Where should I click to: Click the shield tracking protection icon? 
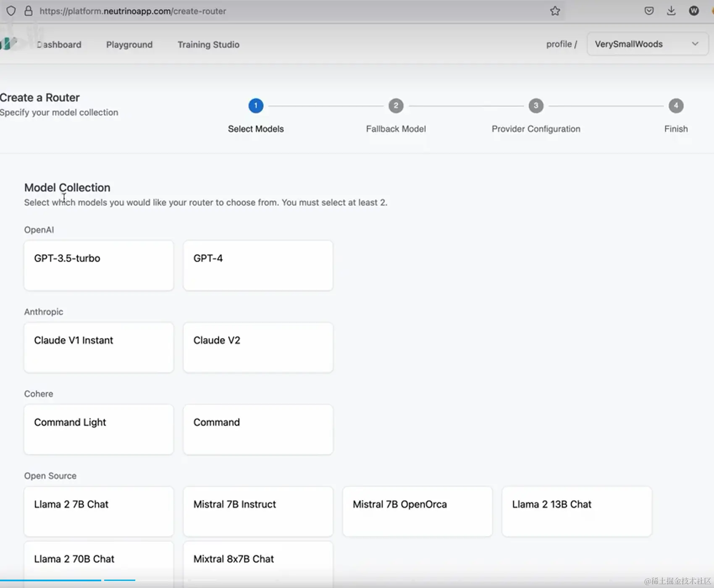click(11, 11)
